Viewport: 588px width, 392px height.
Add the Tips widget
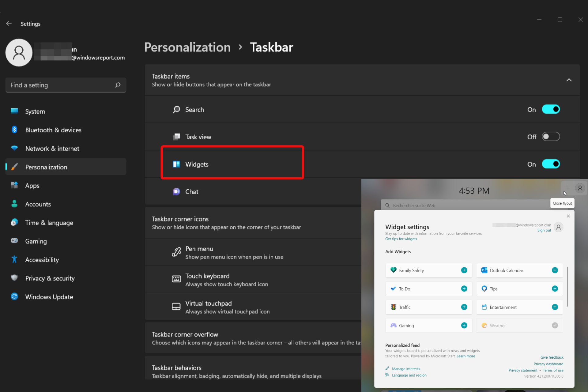(555, 288)
